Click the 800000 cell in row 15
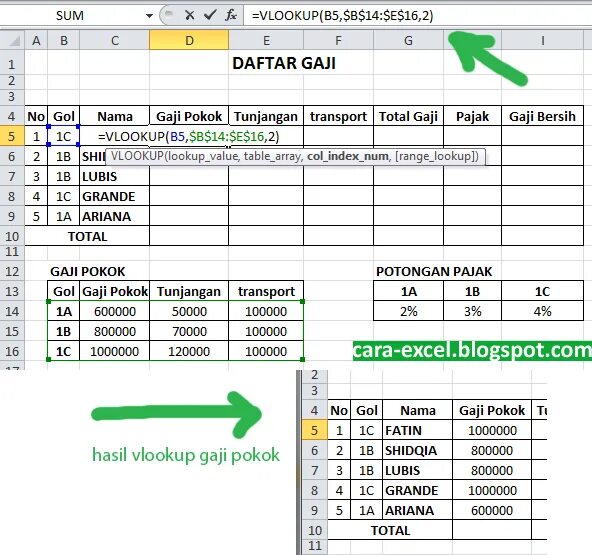 (x=115, y=331)
